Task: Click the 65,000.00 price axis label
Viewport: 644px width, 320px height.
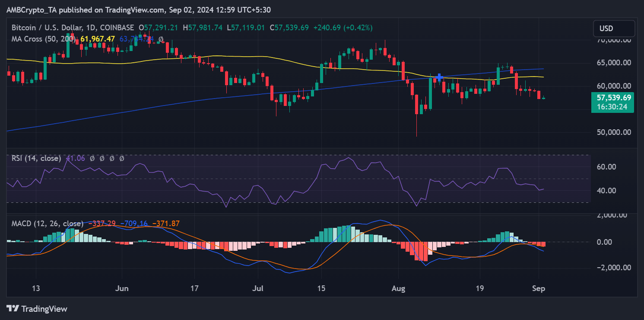Action: point(614,63)
